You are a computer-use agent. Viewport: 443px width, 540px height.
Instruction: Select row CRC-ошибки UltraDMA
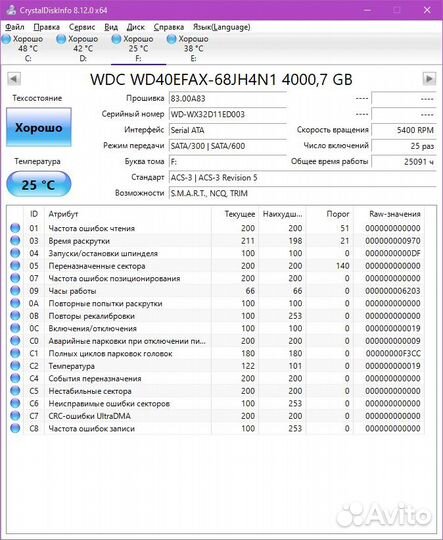click(216, 416)
